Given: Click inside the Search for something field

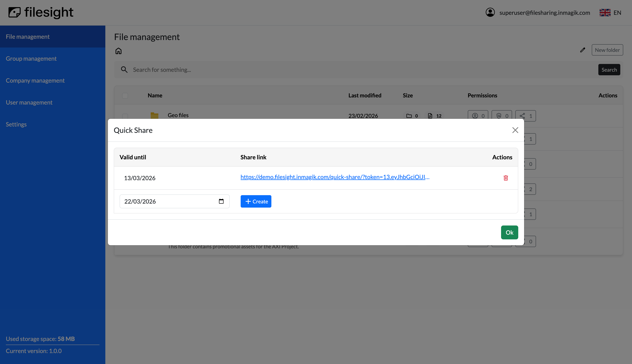Looking at the screenshot, I should tap(225, 69).
